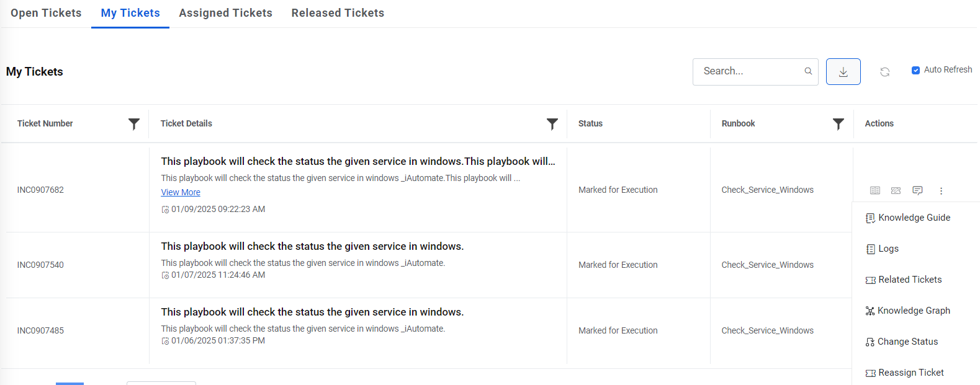Image resolution: width=980 pixels, height=385 pixels.
Task: Choose Change Status in the menu
Action: coord(907,342)
